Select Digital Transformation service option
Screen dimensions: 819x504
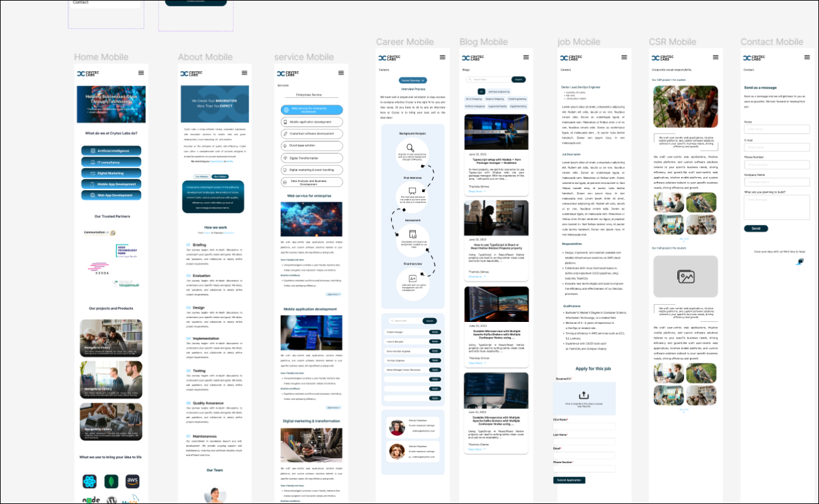(x=312, y=158)
